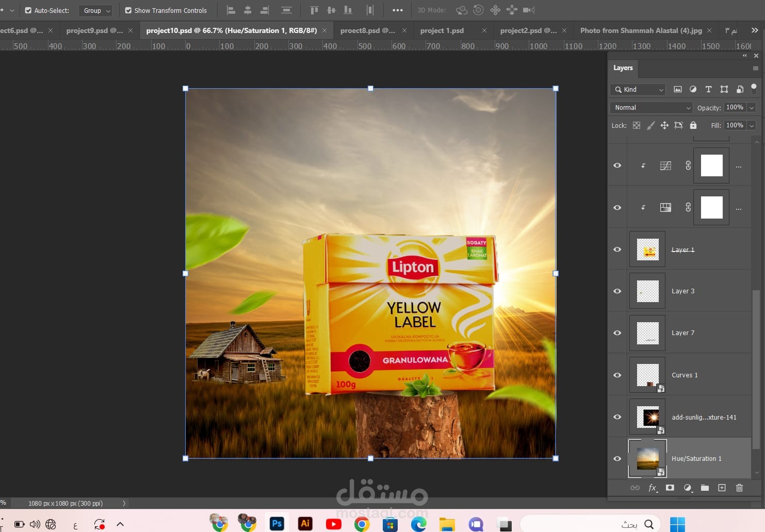Lock transparent pixels in Layers panel
765x532 pixels.
637,125
